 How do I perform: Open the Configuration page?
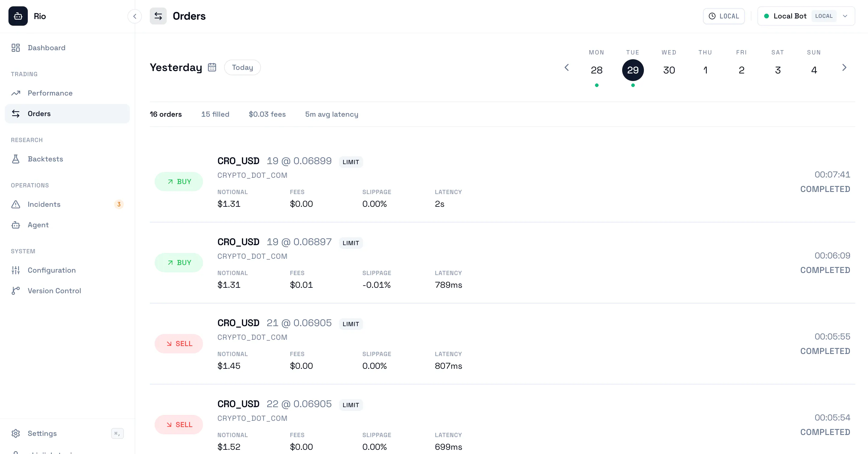click(67, 270)
